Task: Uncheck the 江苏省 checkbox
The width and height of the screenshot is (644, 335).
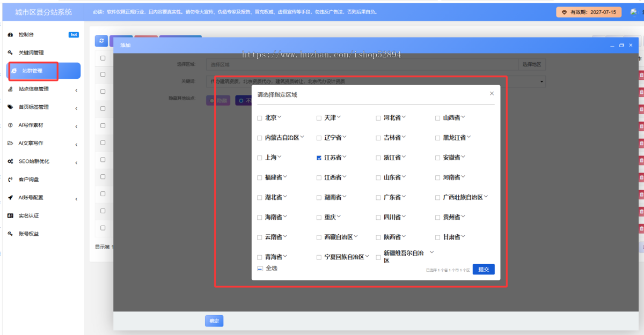Action: 319,158
